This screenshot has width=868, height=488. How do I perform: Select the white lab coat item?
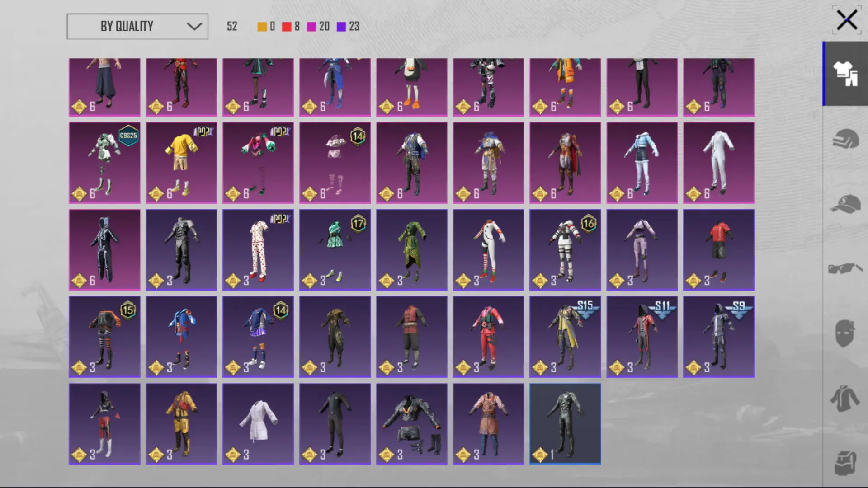coord(258,424)
